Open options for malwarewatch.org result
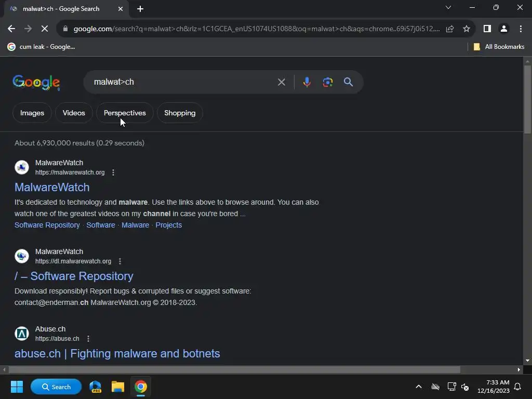The height and width of the screenshot is (399, 532). (113, 172)
